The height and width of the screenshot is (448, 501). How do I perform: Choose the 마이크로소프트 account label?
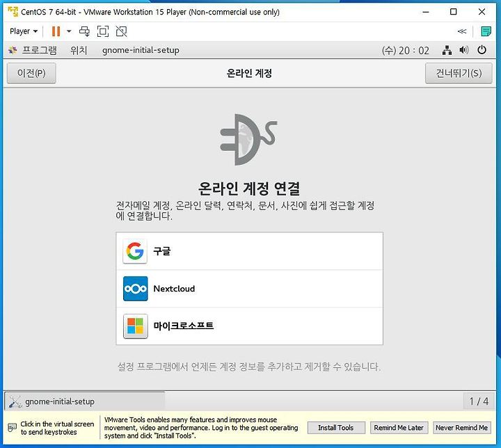click(x=184, y=326)
